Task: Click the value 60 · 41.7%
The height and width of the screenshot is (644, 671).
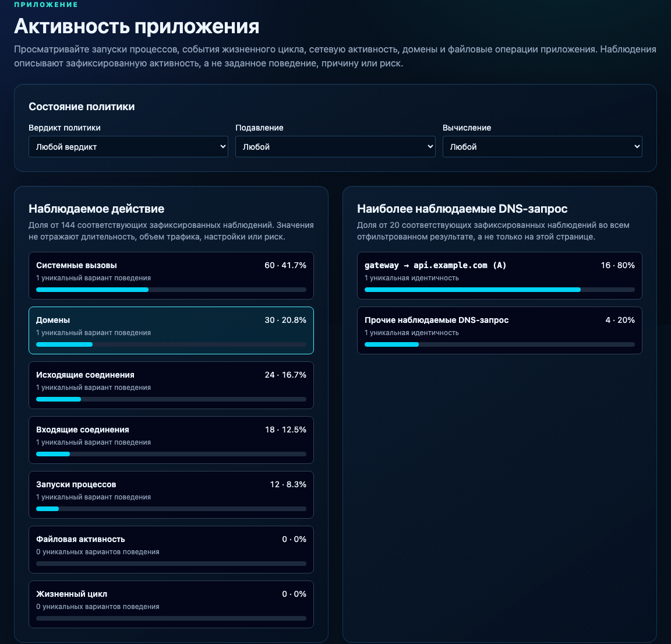Action: tap(285, 266)
